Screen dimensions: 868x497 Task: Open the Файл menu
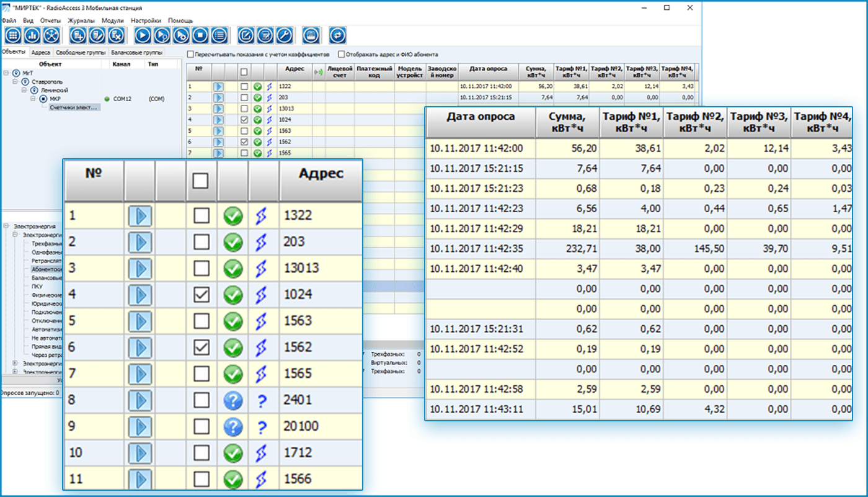click(9, 20)
